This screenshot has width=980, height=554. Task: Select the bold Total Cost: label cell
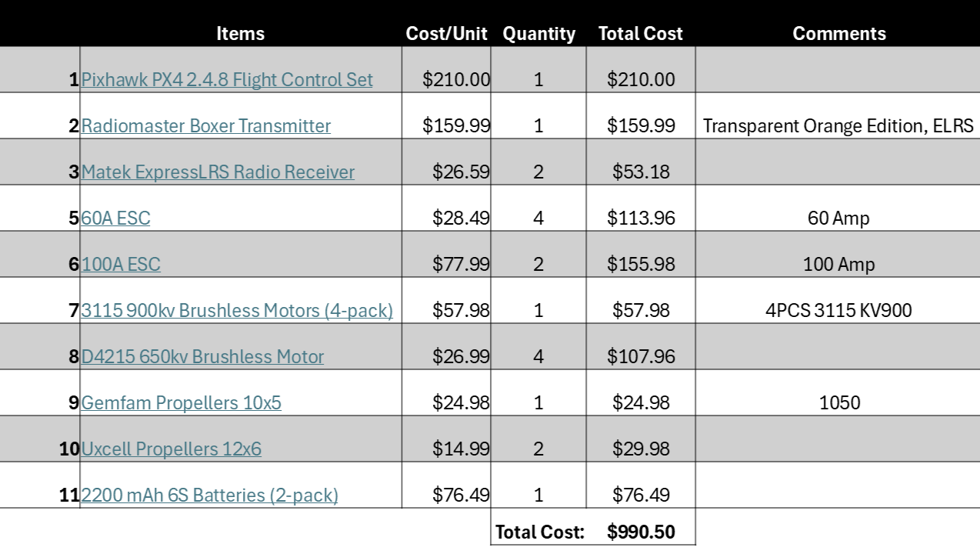point(539,532)
